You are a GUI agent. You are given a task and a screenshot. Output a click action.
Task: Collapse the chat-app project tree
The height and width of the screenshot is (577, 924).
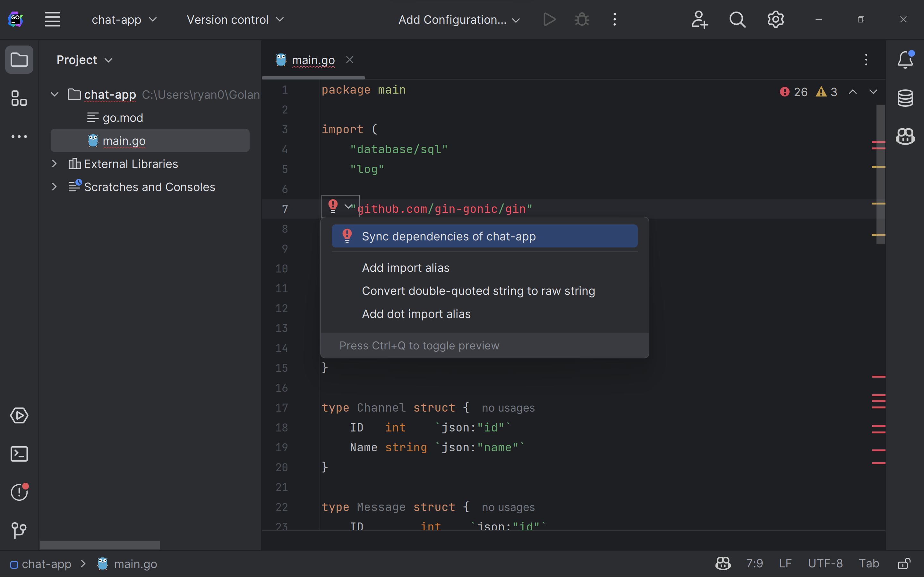[55, 94]
